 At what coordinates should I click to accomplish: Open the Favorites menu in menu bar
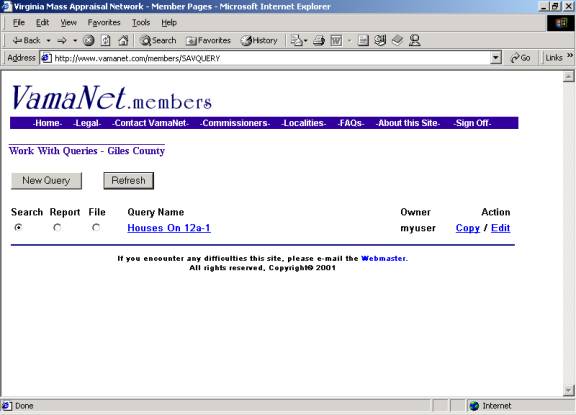click(104, 23)
